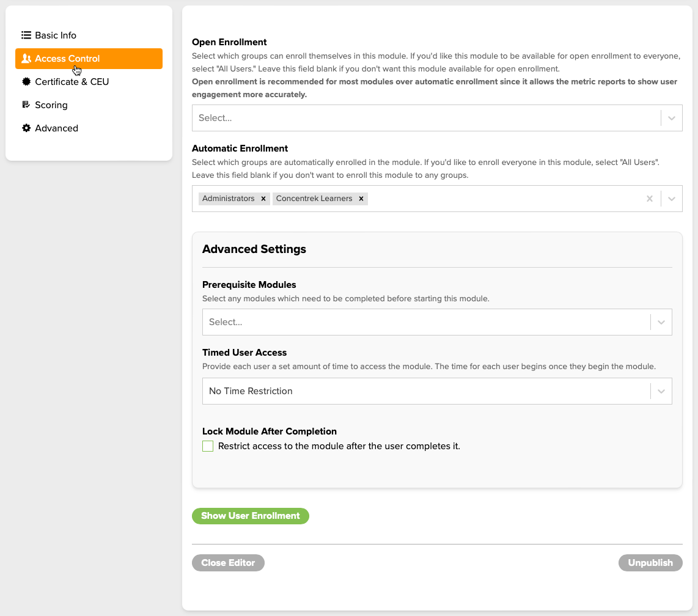Navigate to the Scoring section
This screenshot has width=698, height=616.
click(x=52, y=105)
